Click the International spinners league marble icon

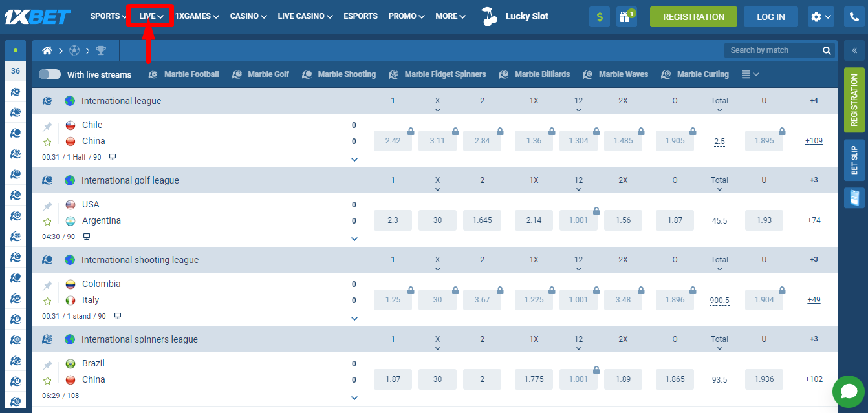coord(47,339)
